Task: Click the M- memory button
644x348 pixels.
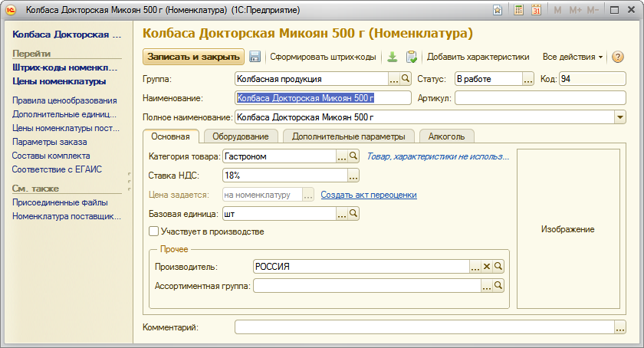Action: [593, 10]
